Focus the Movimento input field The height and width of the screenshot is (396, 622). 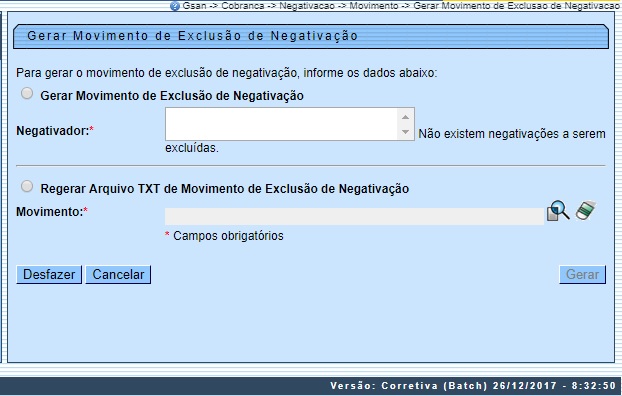pyautogui.click(x=354, y=217)
